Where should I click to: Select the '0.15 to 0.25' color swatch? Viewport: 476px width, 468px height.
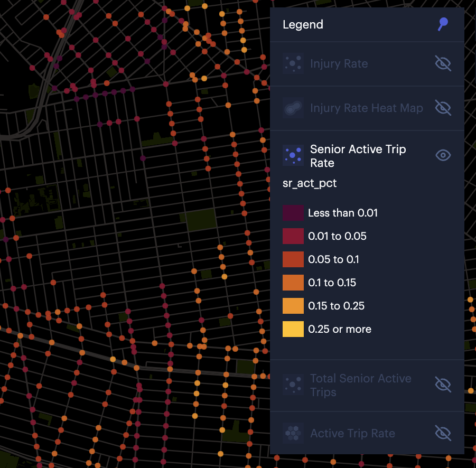293,306
